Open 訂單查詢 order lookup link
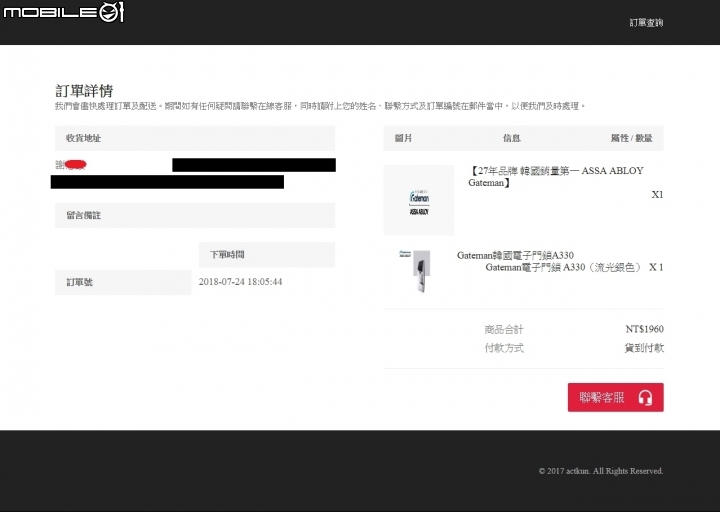Image resolution: width=720 pixels, height=512 pixels. click(646, 23)
